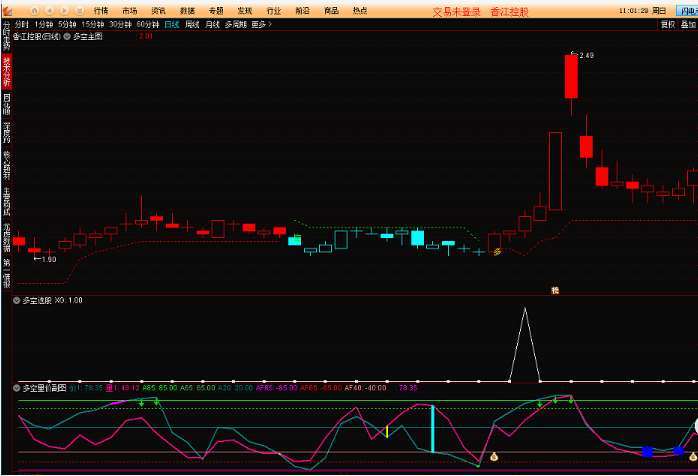The image size is (698, 476).
Task: Expand the 更多 periods dropdown
Action: pyautogui.click(x=261, y=23)
